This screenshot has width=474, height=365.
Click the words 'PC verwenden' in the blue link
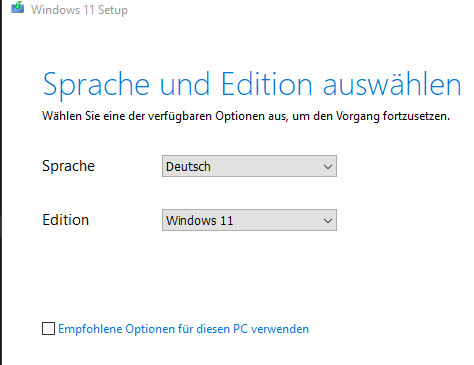tap(271, 329)
